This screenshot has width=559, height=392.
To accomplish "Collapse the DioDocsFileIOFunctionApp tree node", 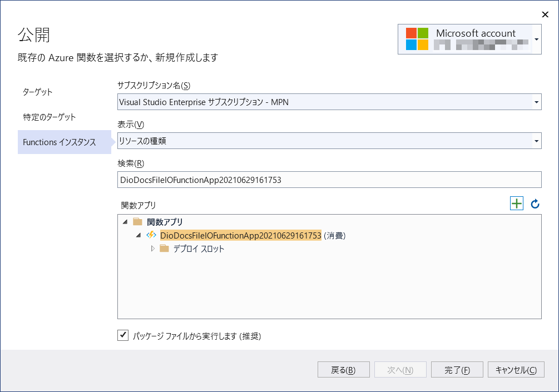I will coord(138,235).
